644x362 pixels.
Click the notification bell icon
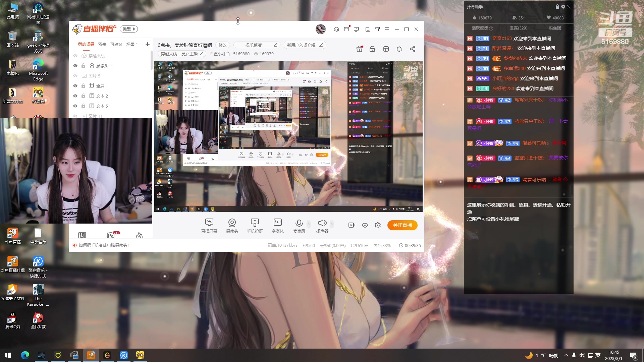(x=399, y=49)
